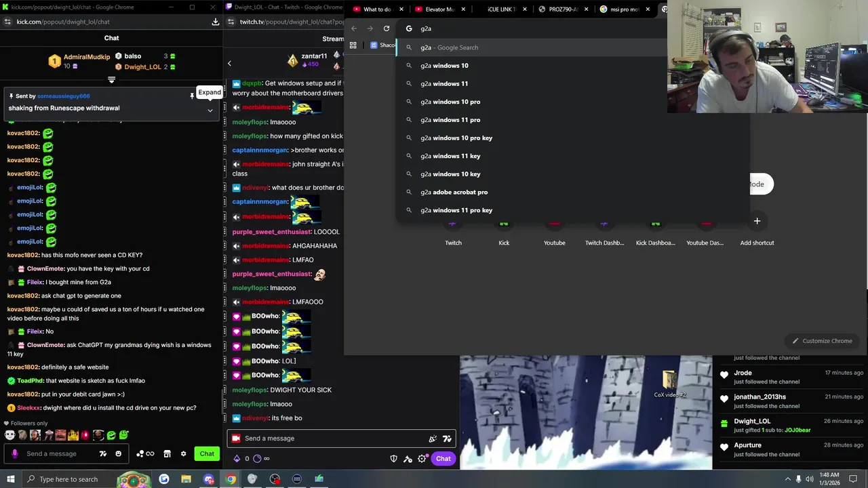Open File Explorer from the taskbar
Screen dimensions: 868x488
click(186, 479)
